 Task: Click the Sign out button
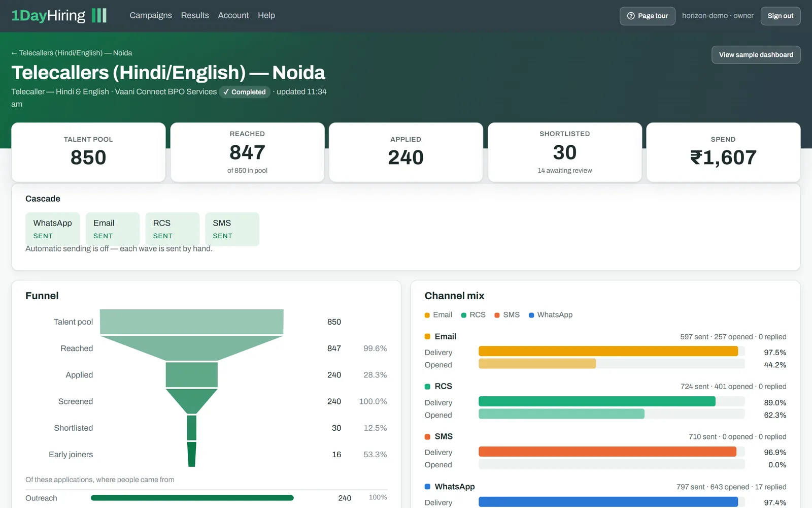781,16
